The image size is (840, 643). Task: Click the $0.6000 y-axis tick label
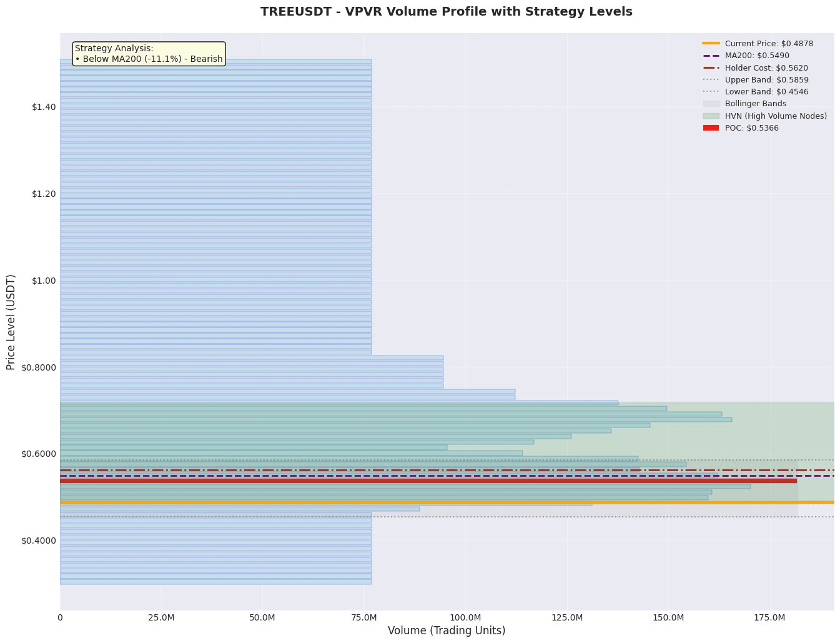39,454
